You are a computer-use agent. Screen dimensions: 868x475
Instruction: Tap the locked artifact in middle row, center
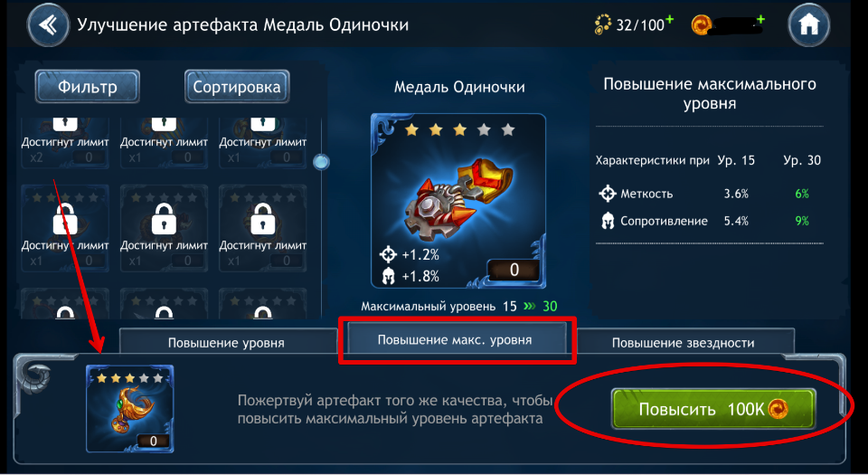tap(164, 228)
